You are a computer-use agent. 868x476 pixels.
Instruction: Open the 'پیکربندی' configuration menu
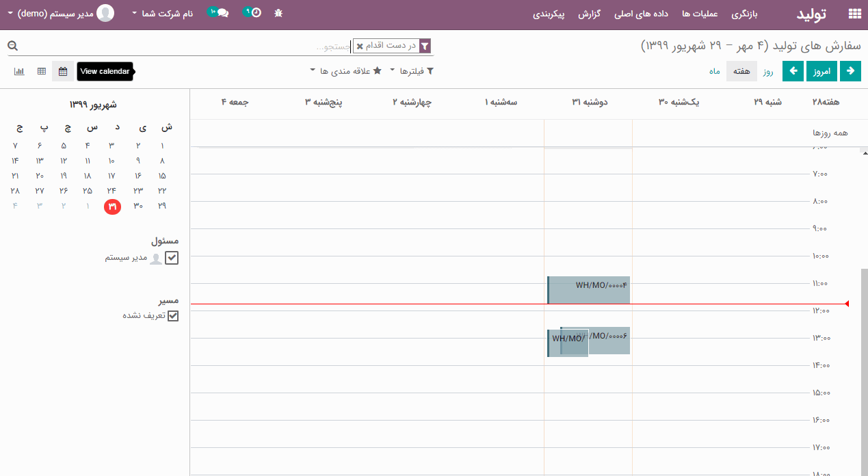(x=549, y=14)
